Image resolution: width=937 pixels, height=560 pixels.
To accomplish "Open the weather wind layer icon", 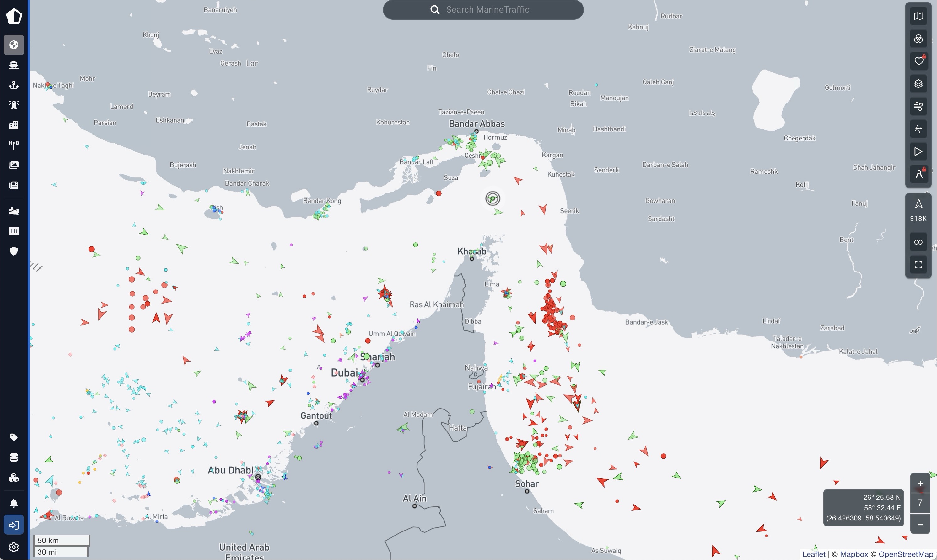I will coord(918,106).
